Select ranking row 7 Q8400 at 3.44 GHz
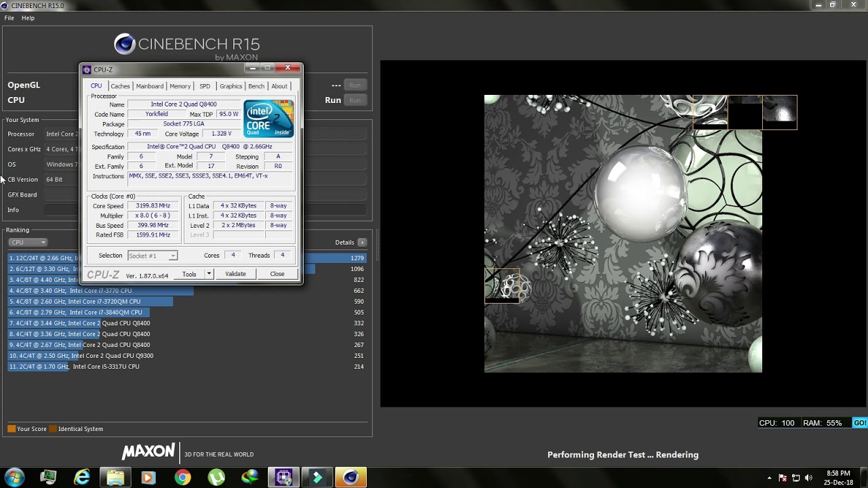The width and height of the screenshot is (868, 488). point(188,323)
